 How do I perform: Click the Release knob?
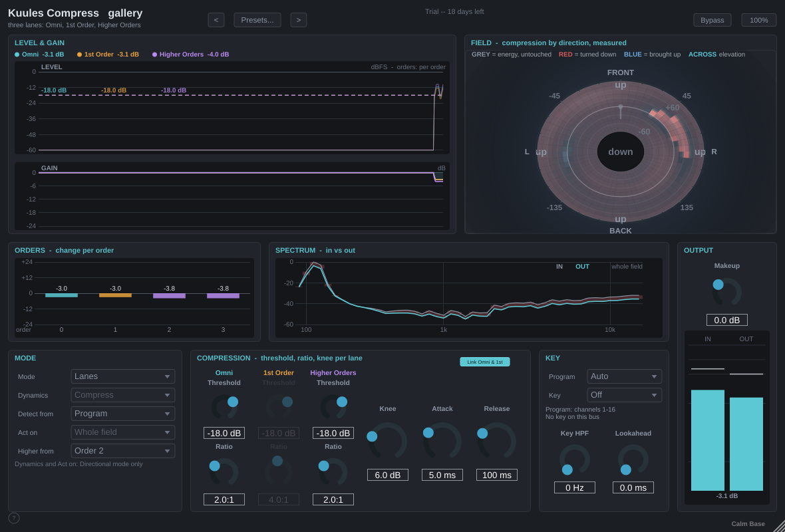point(497,442)
